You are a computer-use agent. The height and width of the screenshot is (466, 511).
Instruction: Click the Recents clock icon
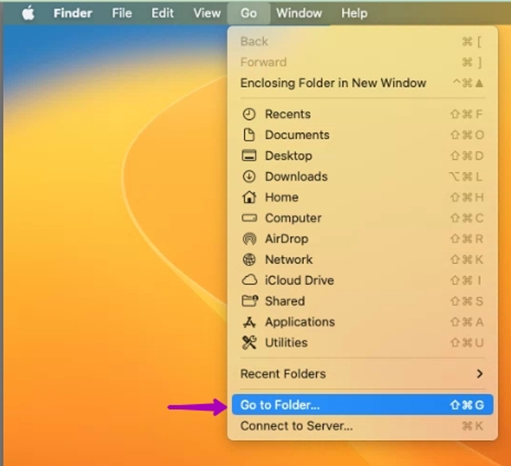249,114
